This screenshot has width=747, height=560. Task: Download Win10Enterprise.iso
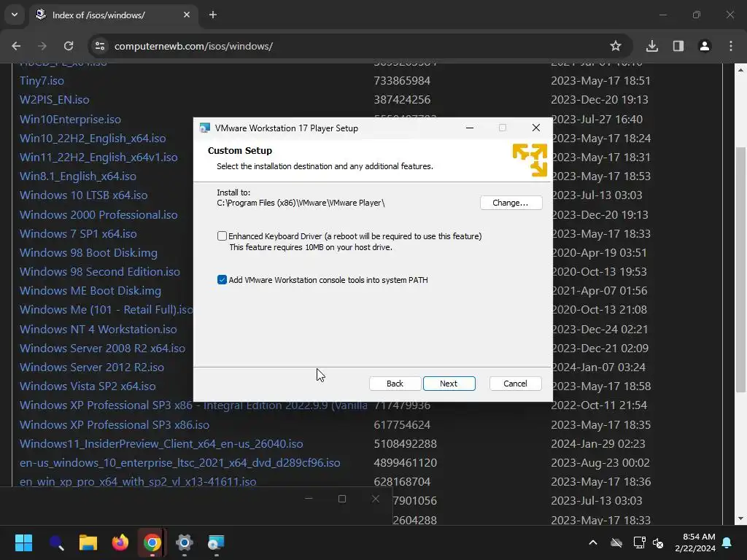[x=70, y=119]
